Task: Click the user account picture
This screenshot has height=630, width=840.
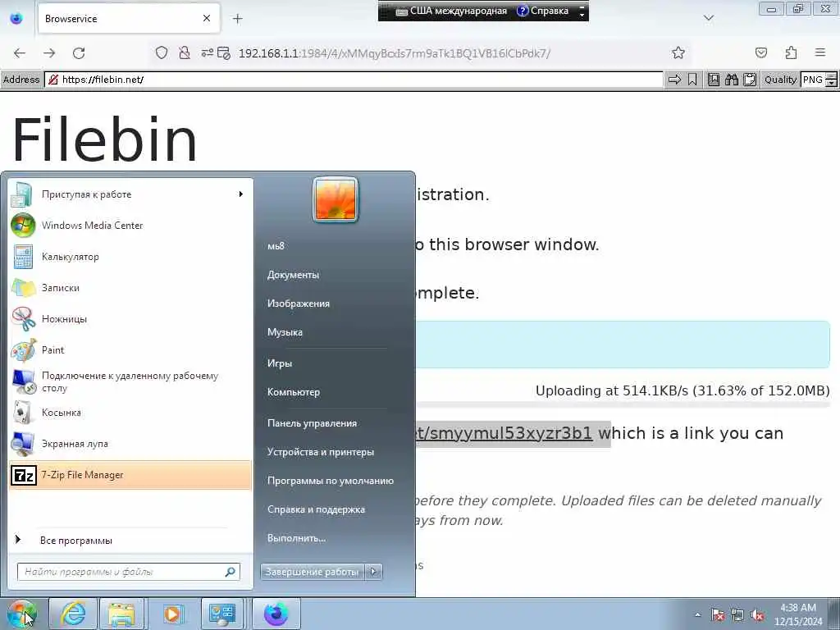Action: (336, 199)
